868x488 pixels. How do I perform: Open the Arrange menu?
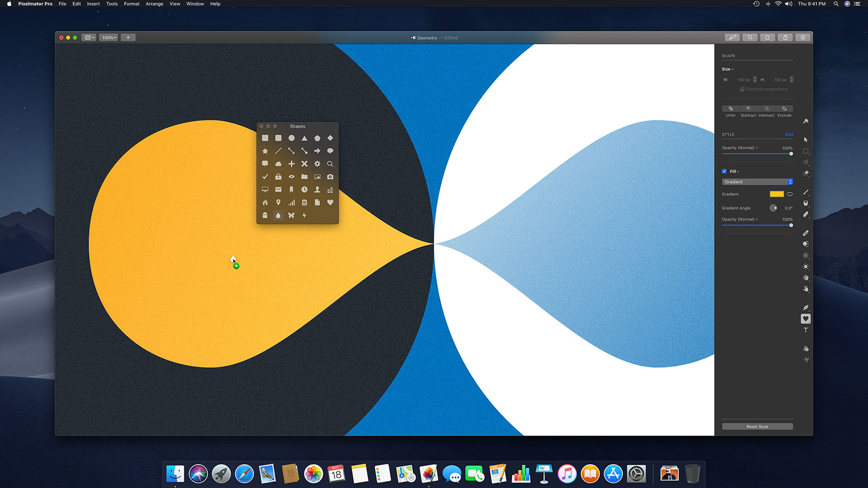point(154,4)
